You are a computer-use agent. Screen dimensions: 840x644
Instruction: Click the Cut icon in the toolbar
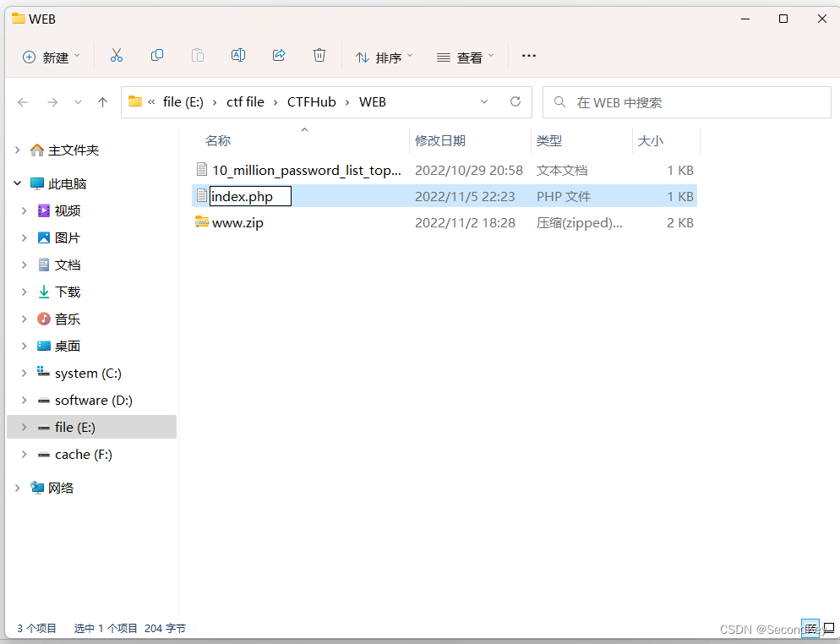click(x=117, y=55)
